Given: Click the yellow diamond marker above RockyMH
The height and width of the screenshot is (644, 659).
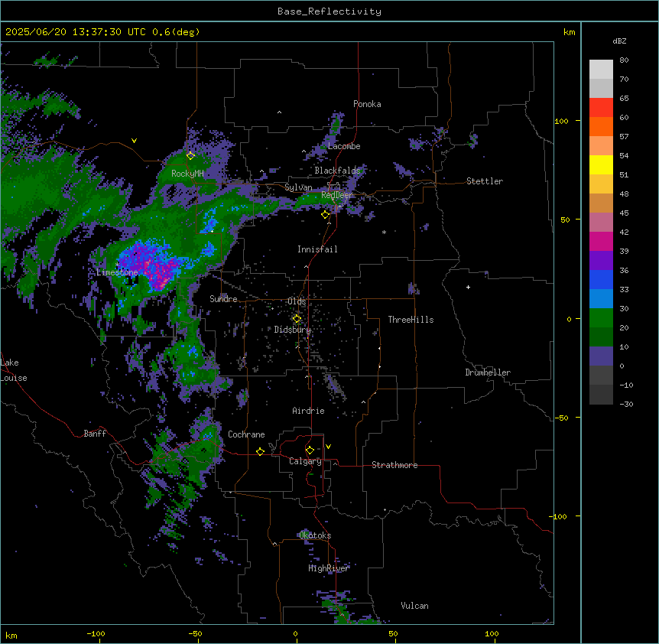Looking at the screenshot, I should tap(191, 156).
